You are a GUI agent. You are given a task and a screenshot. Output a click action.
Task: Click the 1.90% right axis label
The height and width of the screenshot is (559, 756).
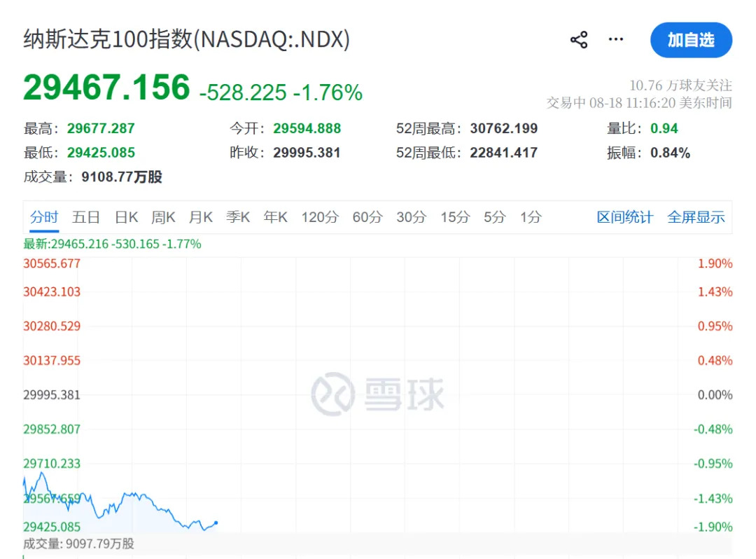[x=715, y=263]
